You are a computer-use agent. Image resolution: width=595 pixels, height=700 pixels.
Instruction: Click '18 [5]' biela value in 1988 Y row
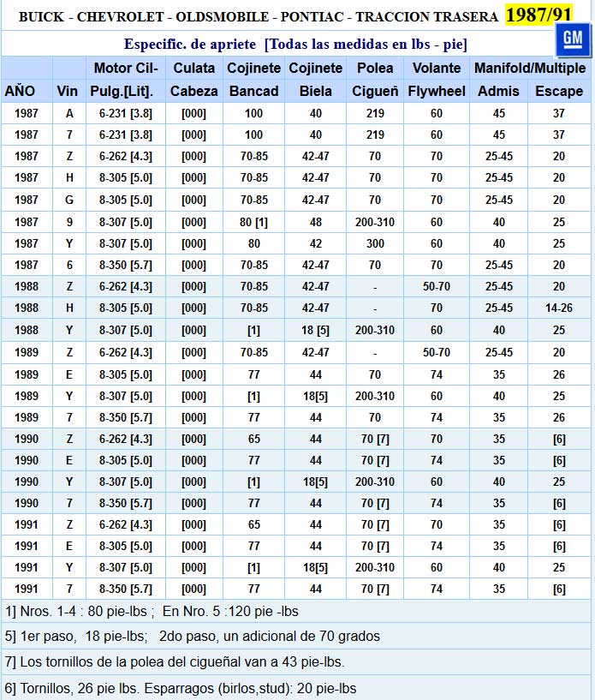(x=315, y=330)
